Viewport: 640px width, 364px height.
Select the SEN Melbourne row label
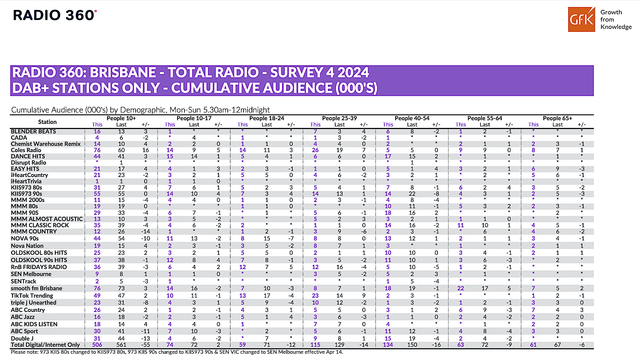[31, 274]
